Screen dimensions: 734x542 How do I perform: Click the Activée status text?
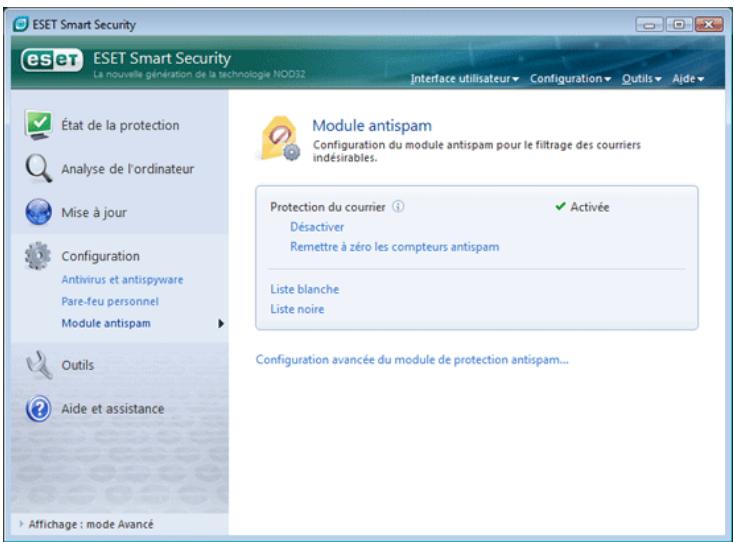pos(590,207)
